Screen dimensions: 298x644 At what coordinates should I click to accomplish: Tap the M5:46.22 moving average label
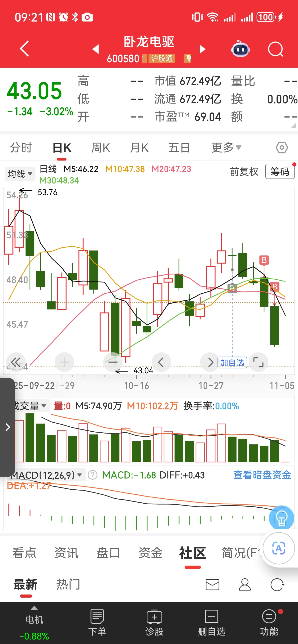tap(81, 169)
